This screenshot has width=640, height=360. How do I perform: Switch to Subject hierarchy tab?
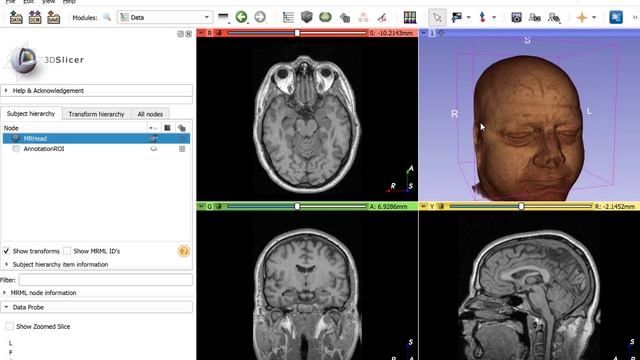click(x=31, y=113)
